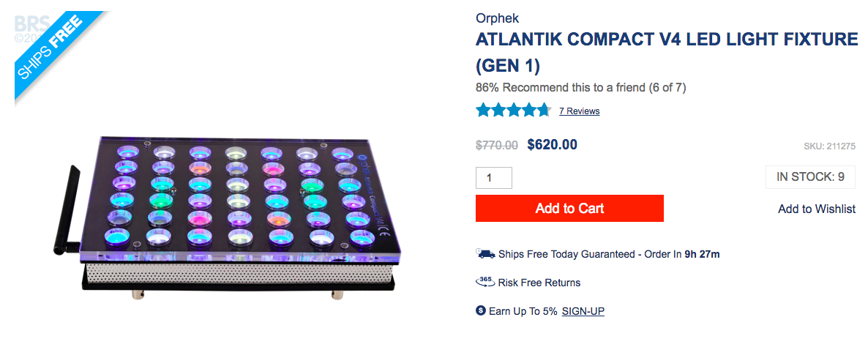Open the 7 Reviews link
This screenshot has height=339, width=868.
(579, 111)
